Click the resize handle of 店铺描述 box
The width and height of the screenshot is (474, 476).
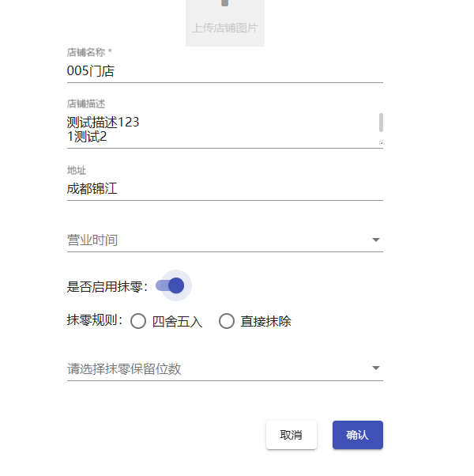(x=380, y=143)
